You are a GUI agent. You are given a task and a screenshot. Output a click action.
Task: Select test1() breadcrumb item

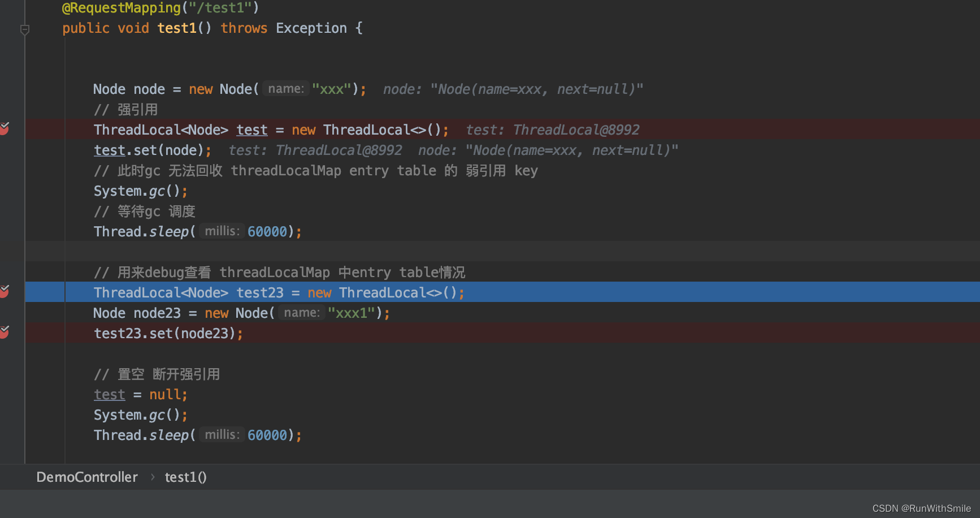click(185, 477)
